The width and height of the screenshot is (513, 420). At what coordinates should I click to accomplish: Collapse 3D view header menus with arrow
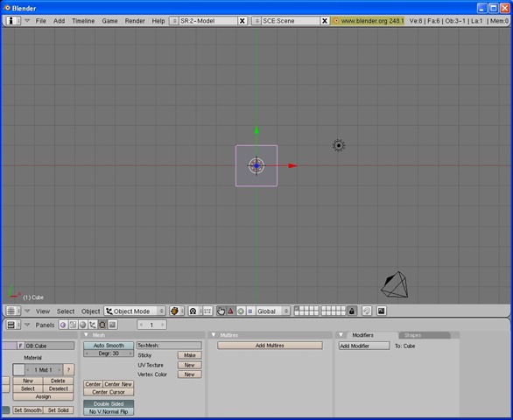(x=27, y=311)
